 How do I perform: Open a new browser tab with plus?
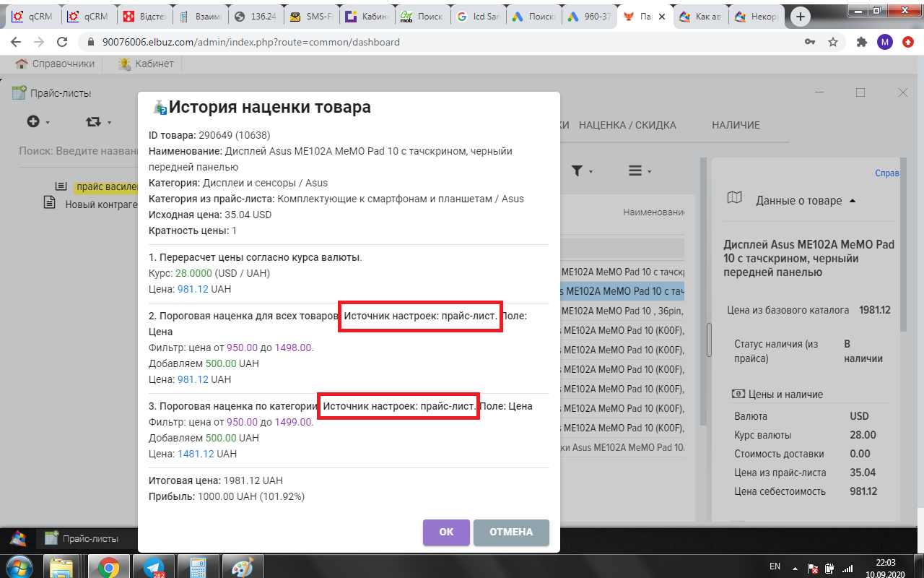pos(799,16)
